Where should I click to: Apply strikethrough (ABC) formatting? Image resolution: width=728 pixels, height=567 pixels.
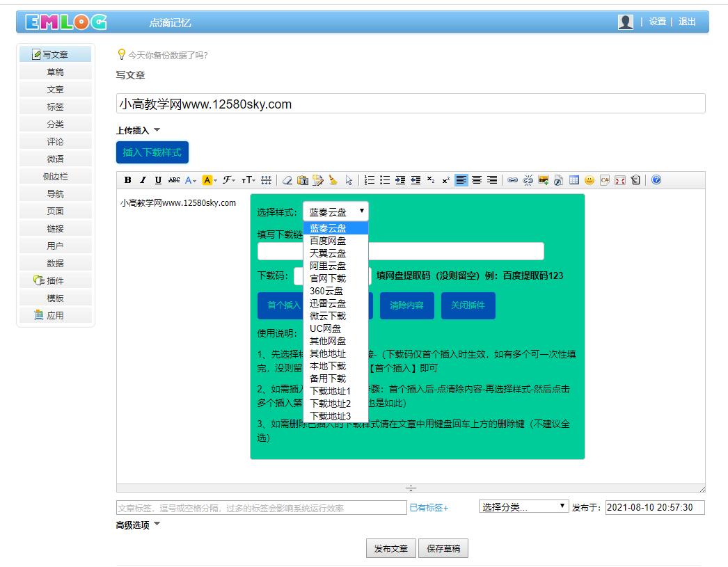pos(174,180)
